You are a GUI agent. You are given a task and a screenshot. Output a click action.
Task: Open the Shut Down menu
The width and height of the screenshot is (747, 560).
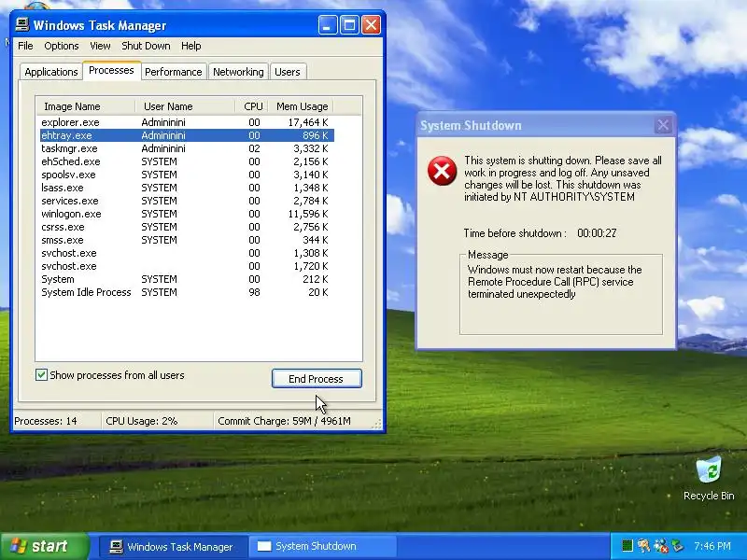(x=146, y=46)
